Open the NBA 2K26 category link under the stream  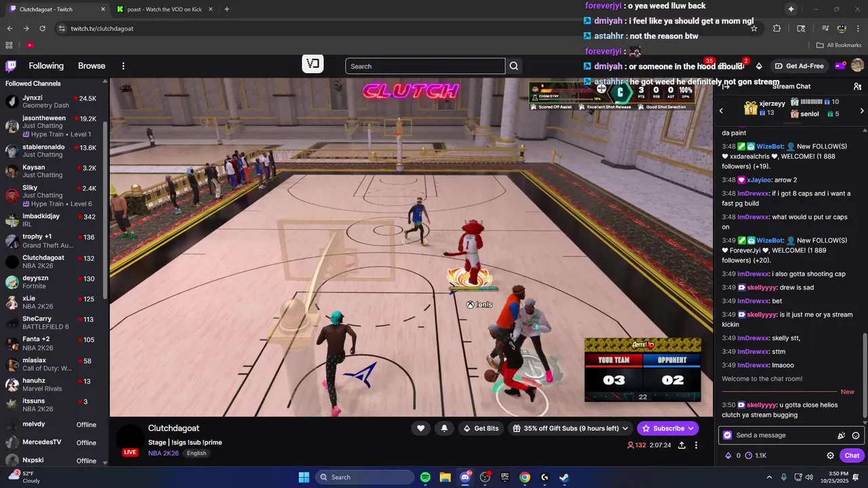(x=163, y=453)
